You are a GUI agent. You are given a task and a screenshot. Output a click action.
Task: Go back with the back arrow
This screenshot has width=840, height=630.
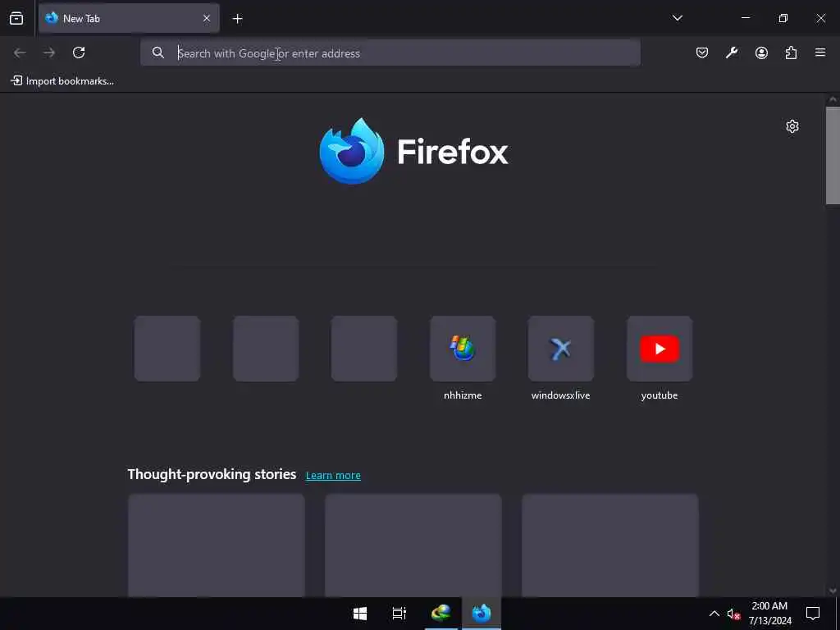[x=20, y=52]
